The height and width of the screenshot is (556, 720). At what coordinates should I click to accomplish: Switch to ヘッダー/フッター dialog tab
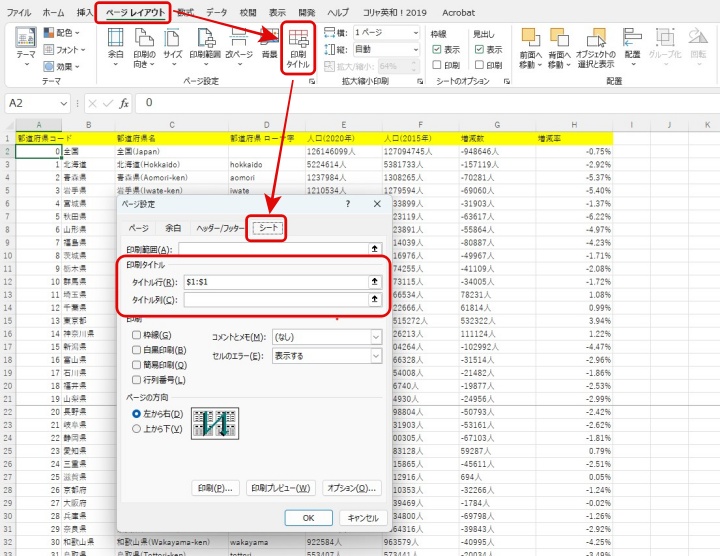click(219, 228)
